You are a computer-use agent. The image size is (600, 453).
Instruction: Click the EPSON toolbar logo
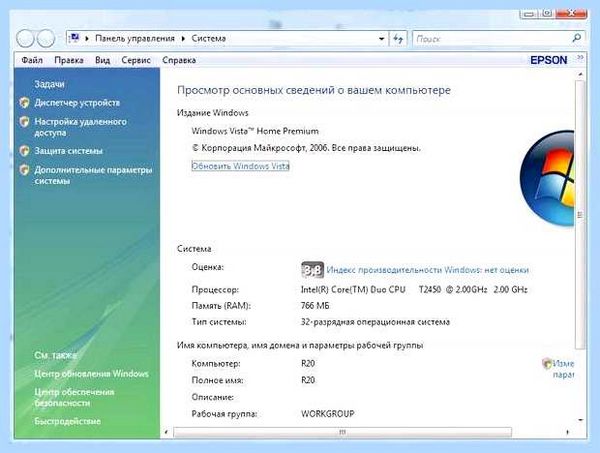tap(548, 60)
